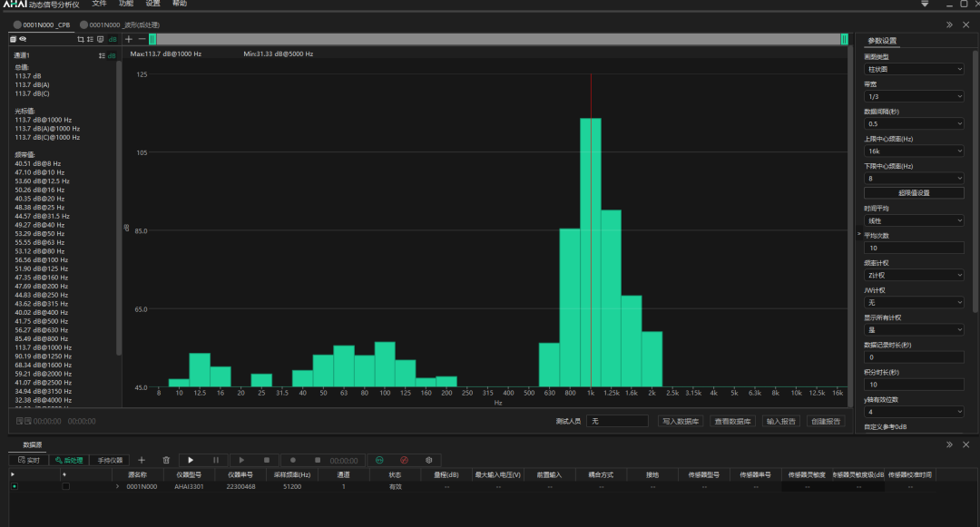The height and width of the screenshot is (527, 980).
Task: Open the 文件 menu
Action: coord(100,4)
